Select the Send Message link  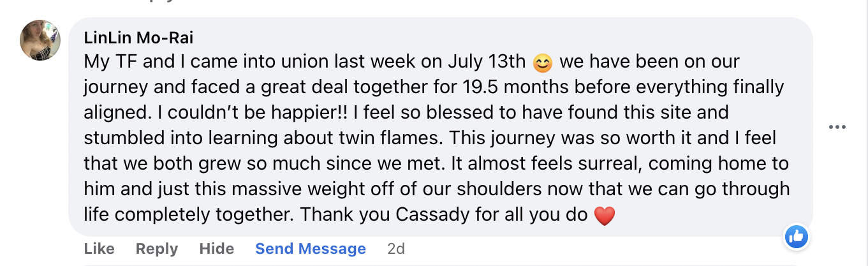tap(311, 248)
